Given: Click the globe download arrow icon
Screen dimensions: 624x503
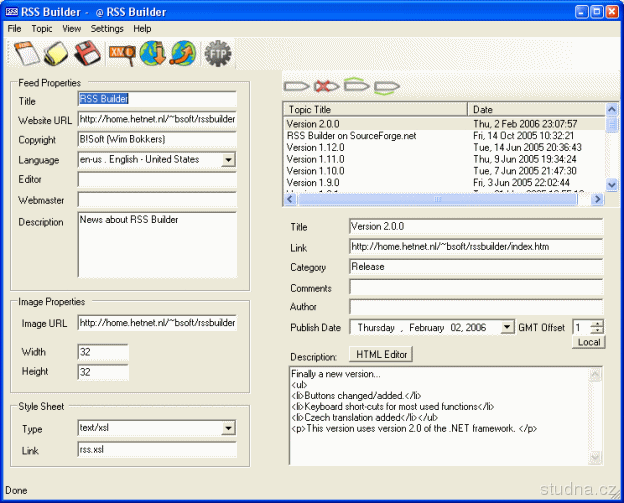Looking at the screenshot, I should click(152, 54).
